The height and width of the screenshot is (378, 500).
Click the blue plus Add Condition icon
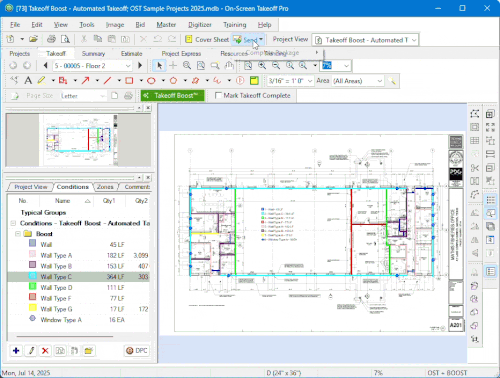tap(16, 351)
